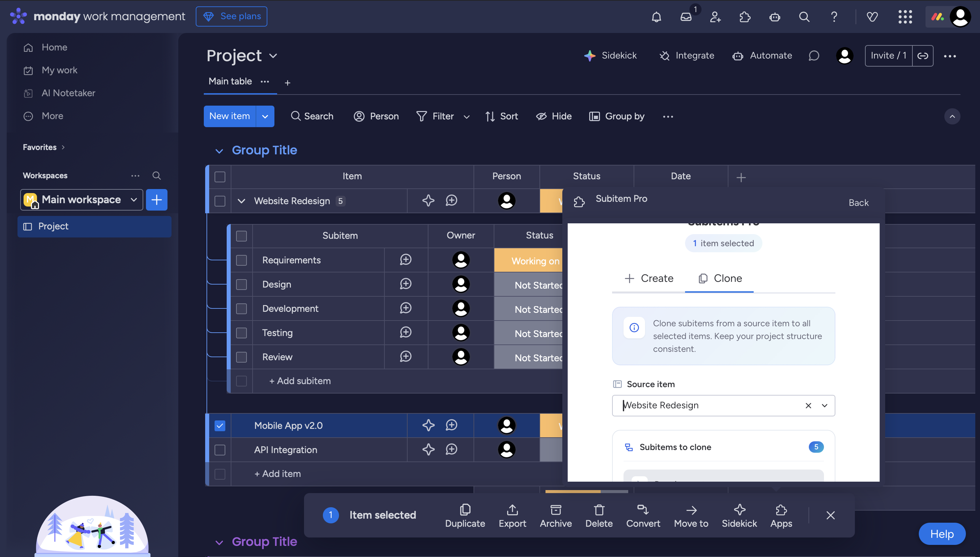Click the Working on it status cell

click(529, 261)
